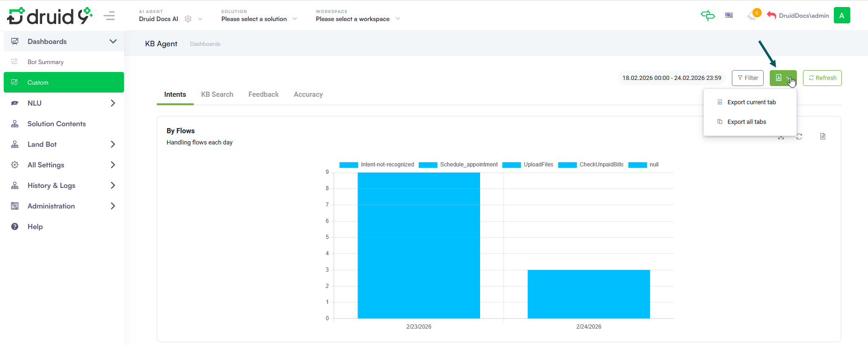Image resolution: width=868 pixels, height=345 pixels.
Task: Click the 2/24/2026 bar in chart
Action: (x=589, y=294)
